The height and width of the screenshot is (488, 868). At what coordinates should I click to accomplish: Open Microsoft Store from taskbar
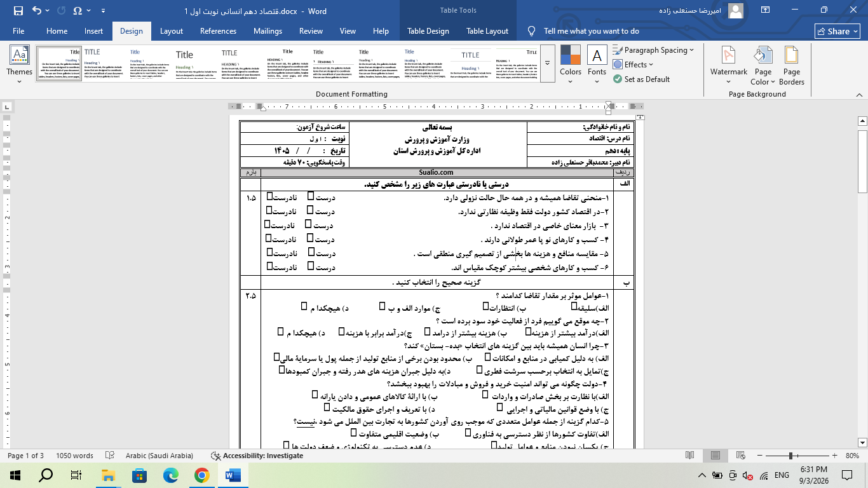tap(139, 475)
